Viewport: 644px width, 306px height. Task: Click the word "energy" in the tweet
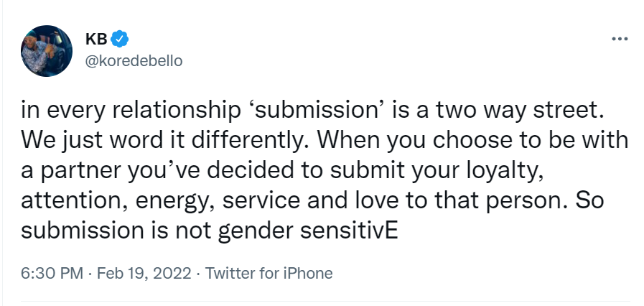point(173,202)
